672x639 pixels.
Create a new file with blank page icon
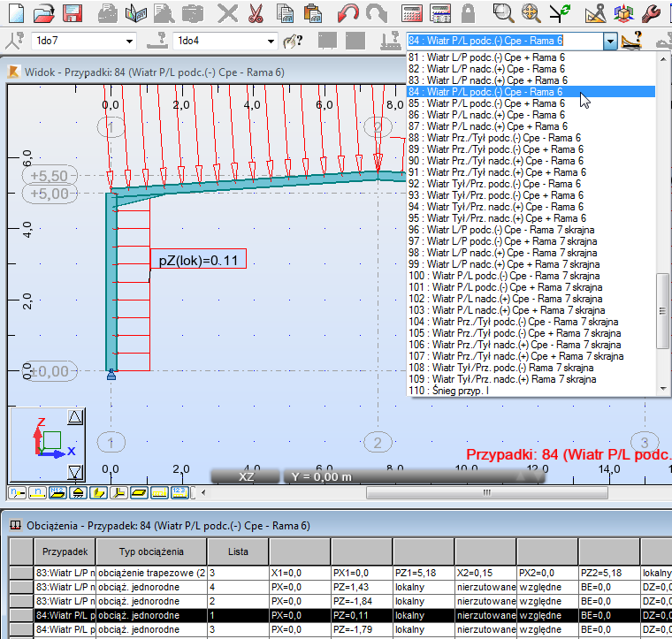coord(17,13)
